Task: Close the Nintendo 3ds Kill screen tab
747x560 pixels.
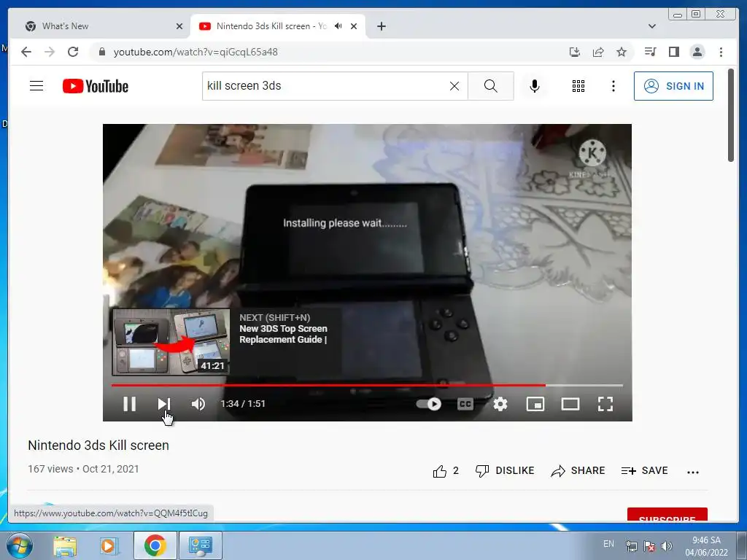Action: [x=354, y=26]
